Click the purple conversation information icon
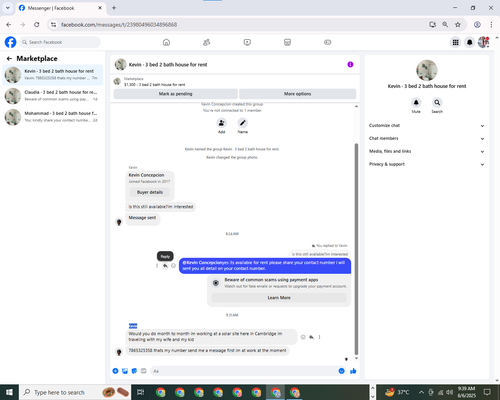The width and height of the screenshot is (500, 400). pyautogui.click(x=350, y=64)
